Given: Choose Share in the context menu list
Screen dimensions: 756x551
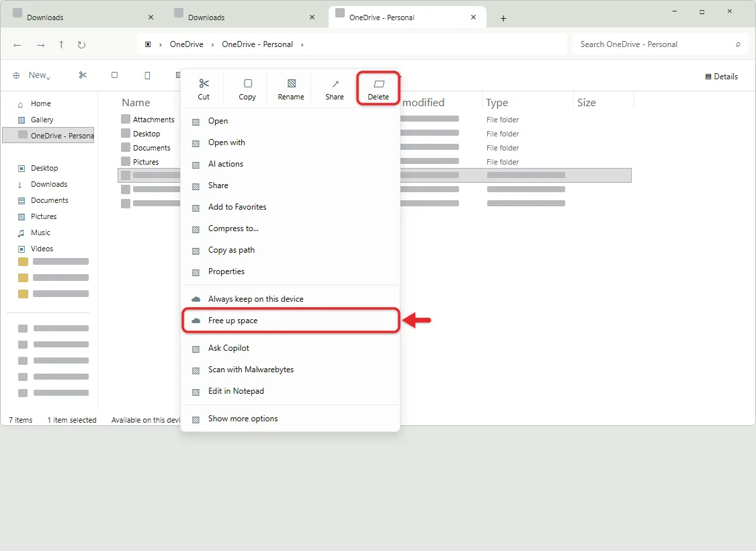Looking at the screenshot, I should [291, 185].
